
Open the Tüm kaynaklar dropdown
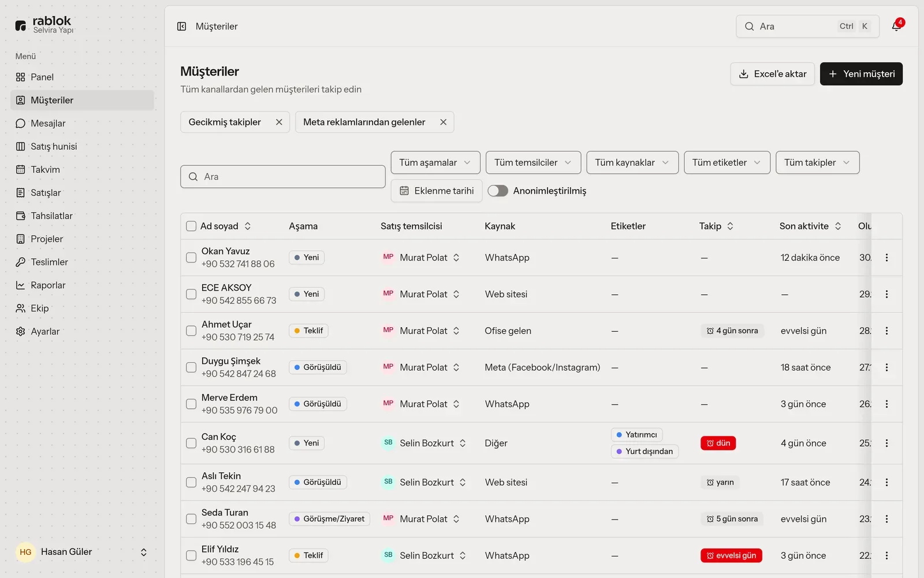(x=632, y=162)
